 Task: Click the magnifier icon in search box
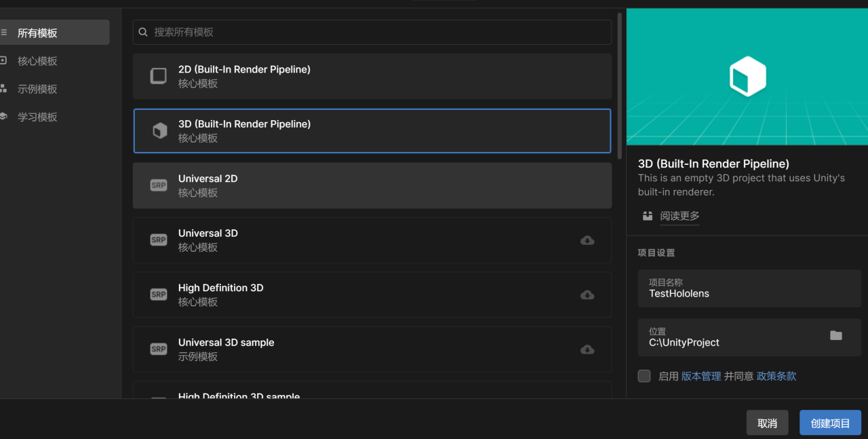(x=143, y=32)
